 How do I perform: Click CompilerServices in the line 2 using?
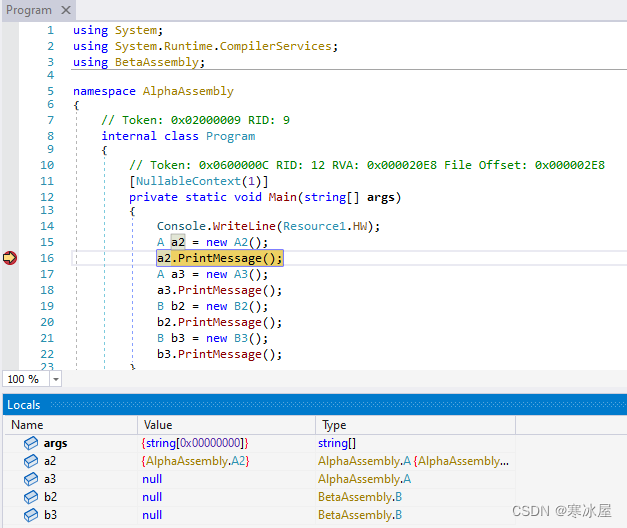coord(276,46)
